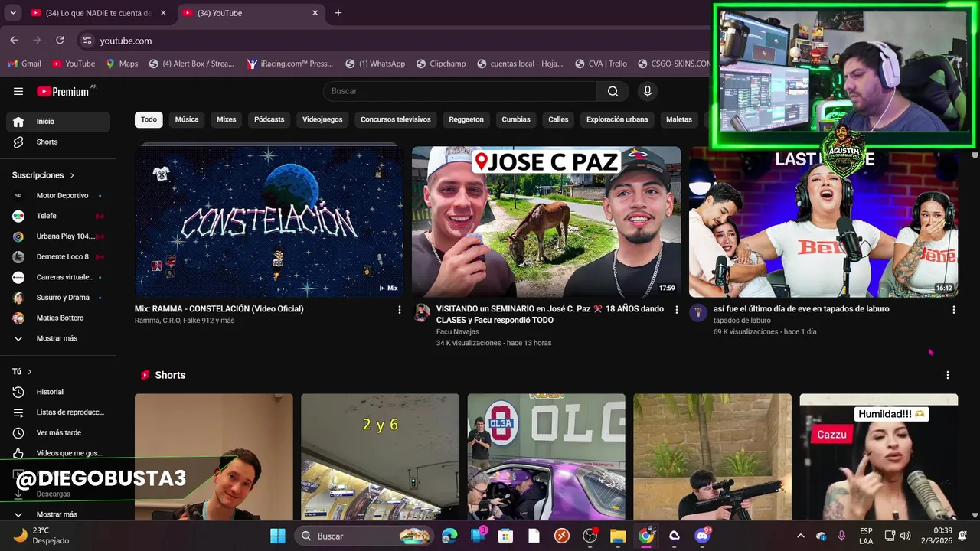Open the YouTube hamburger guide menu
The width and height of the screenshot is (980, 551).
point(18,91)
